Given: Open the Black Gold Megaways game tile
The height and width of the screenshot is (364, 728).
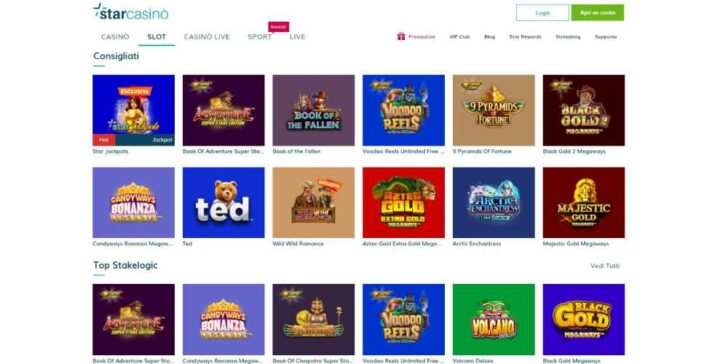Looking at the screenshot, I should tap(584, 319).
